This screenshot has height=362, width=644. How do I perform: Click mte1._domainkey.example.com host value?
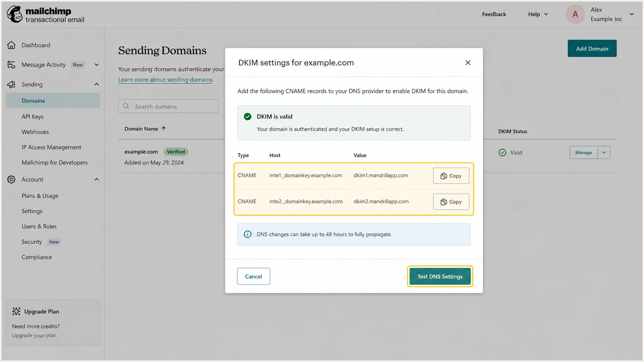pos(305,175)
